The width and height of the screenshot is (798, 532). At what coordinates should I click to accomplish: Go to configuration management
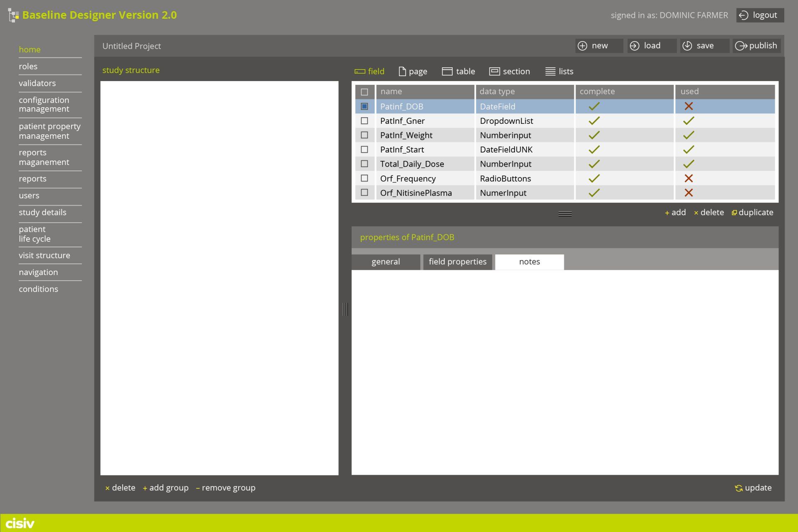[44, 104]
